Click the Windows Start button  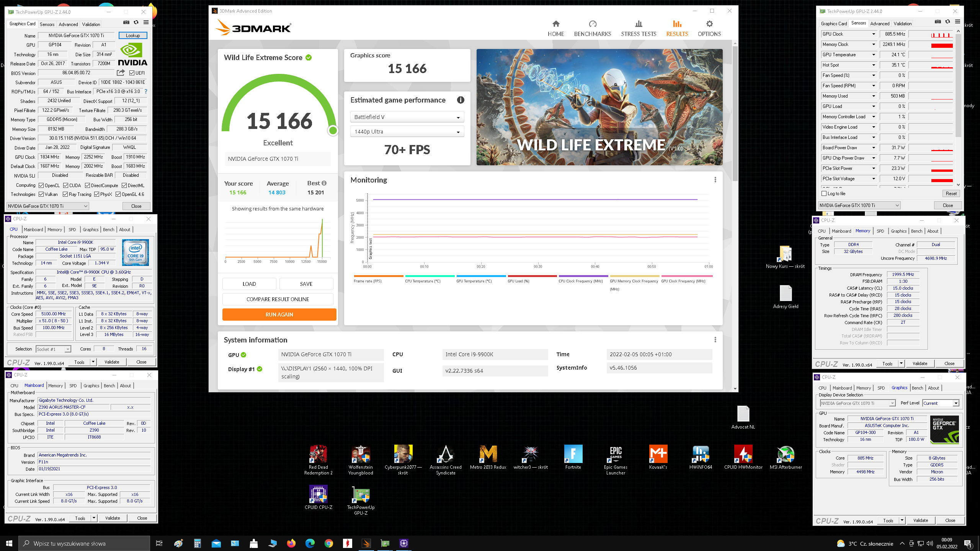tap(9, 543)
